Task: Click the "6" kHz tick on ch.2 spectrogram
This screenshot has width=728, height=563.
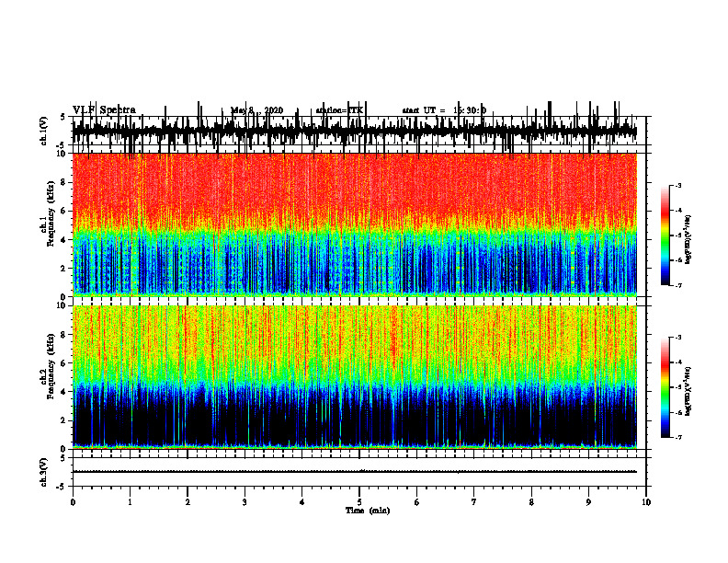Action: [63, 363]
